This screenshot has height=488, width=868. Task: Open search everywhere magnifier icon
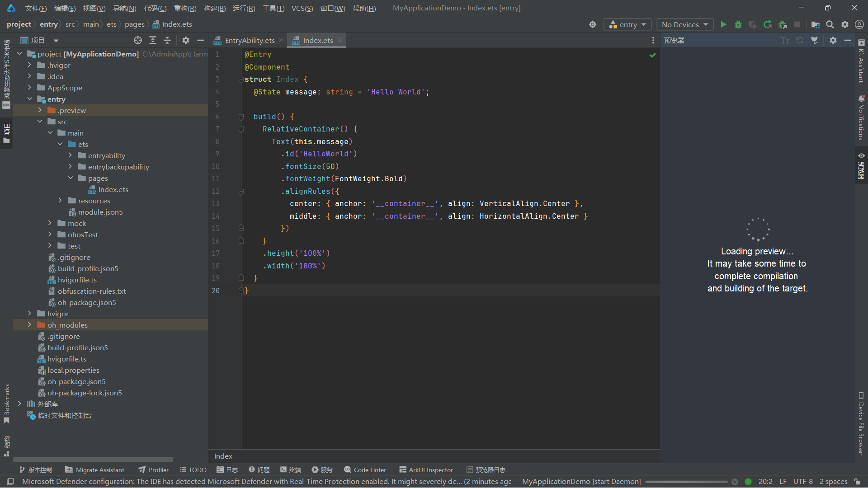830,24
